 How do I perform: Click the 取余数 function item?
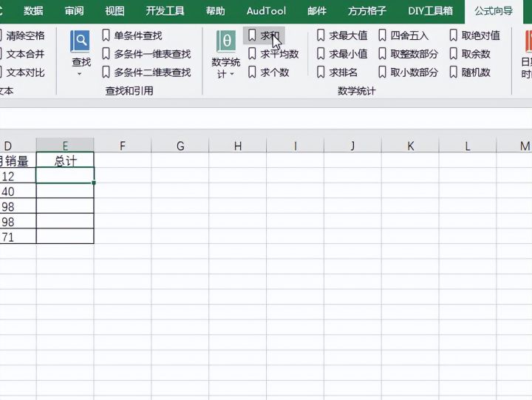coord(470,54)
